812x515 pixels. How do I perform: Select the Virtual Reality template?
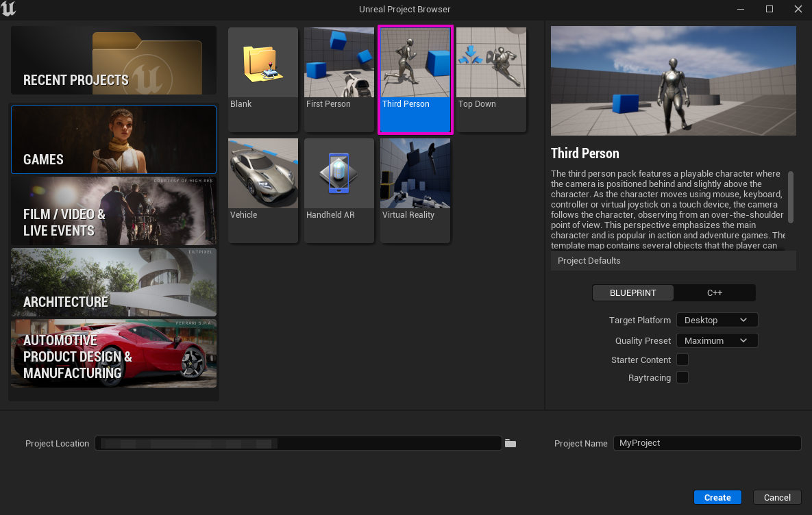[x=415, y=190]
